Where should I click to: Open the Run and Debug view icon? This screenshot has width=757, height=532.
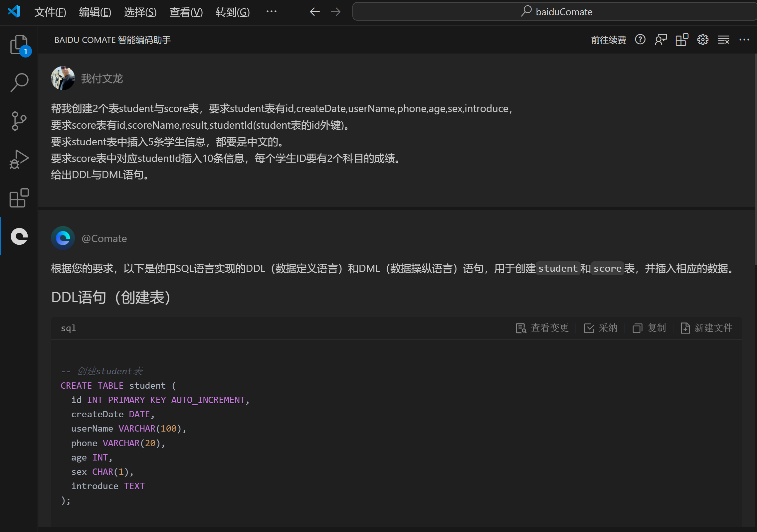19,159
